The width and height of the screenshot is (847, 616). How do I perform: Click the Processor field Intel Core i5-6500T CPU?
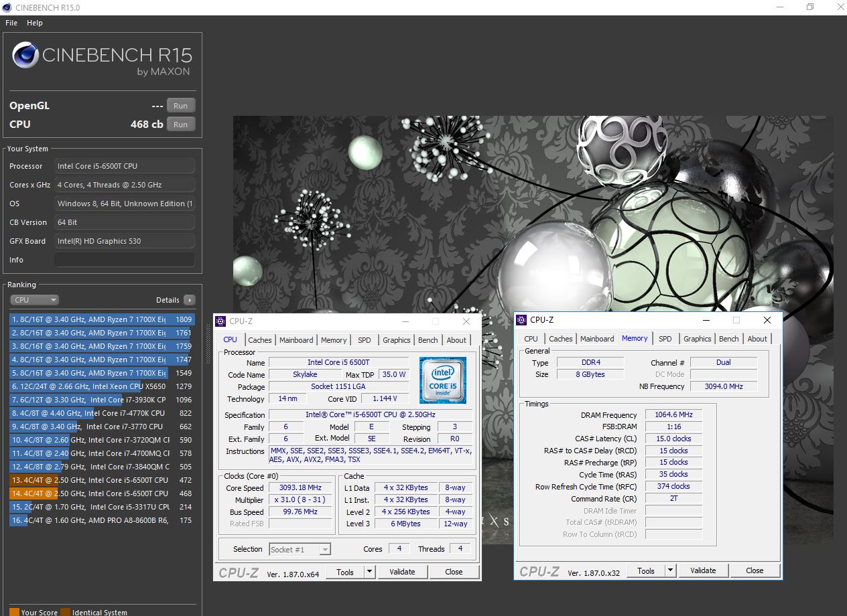(x=125, y=166)
